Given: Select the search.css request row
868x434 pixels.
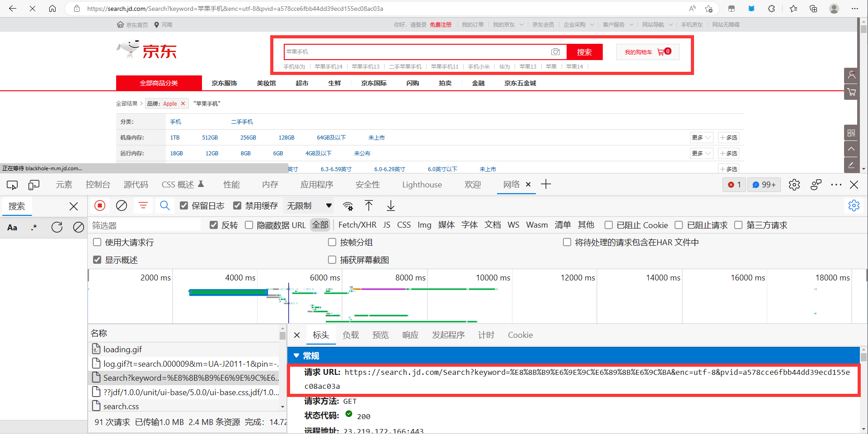Looking at the screenshot, I should pyautogui.click(x=184, y=406).
